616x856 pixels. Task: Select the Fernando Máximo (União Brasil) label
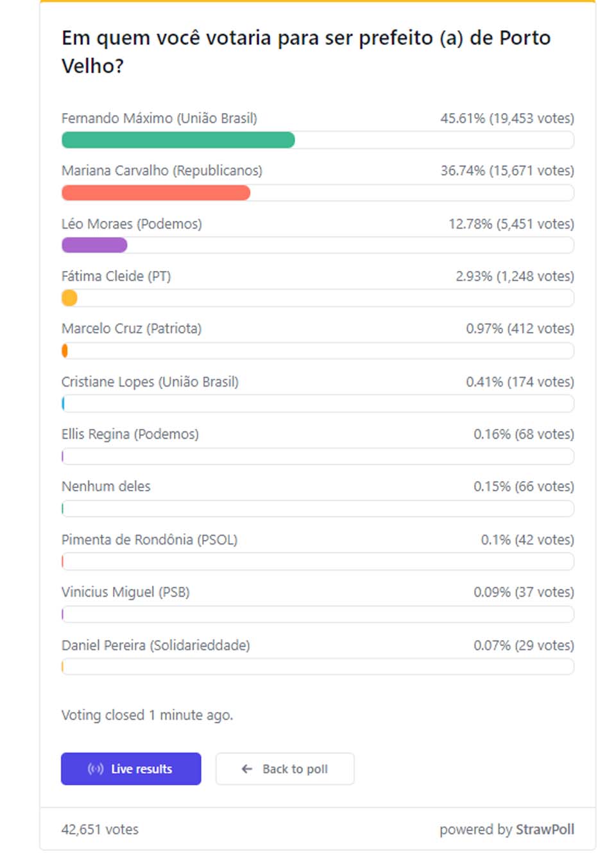tap(159, 118)
